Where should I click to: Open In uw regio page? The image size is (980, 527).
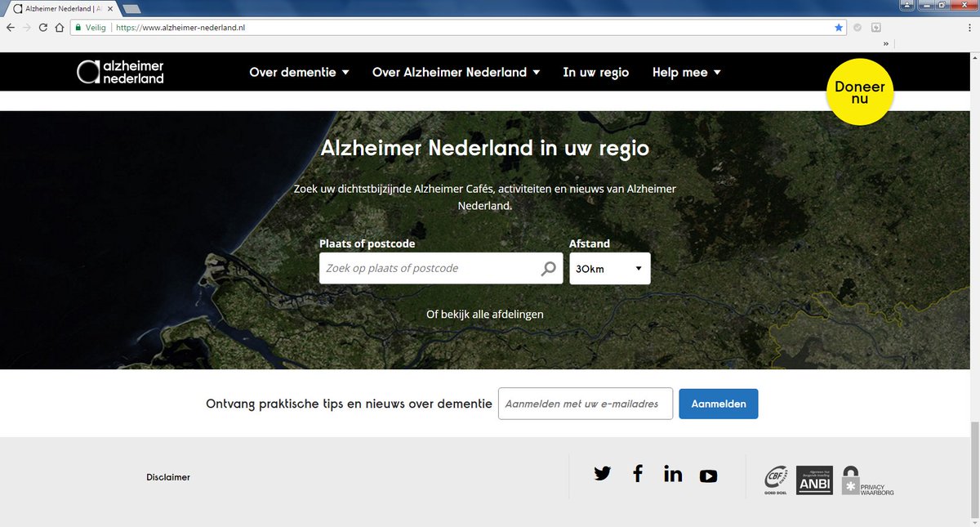click(596, 72)
